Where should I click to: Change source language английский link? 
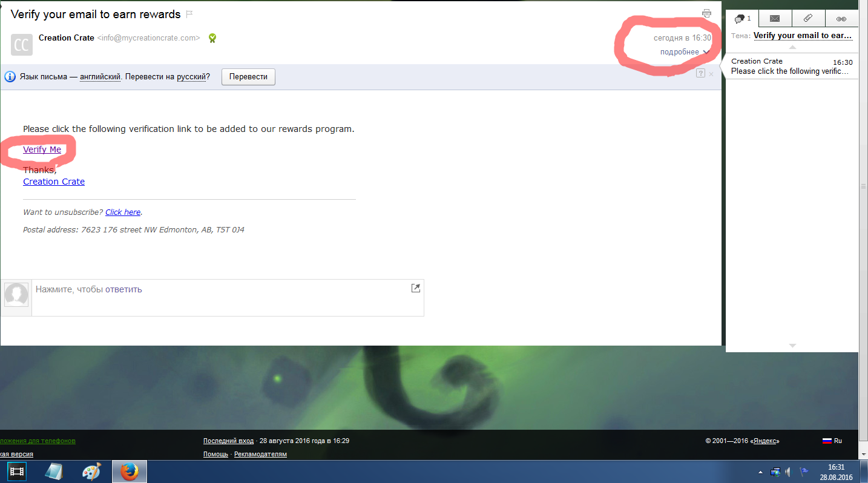tap(100, 77)
